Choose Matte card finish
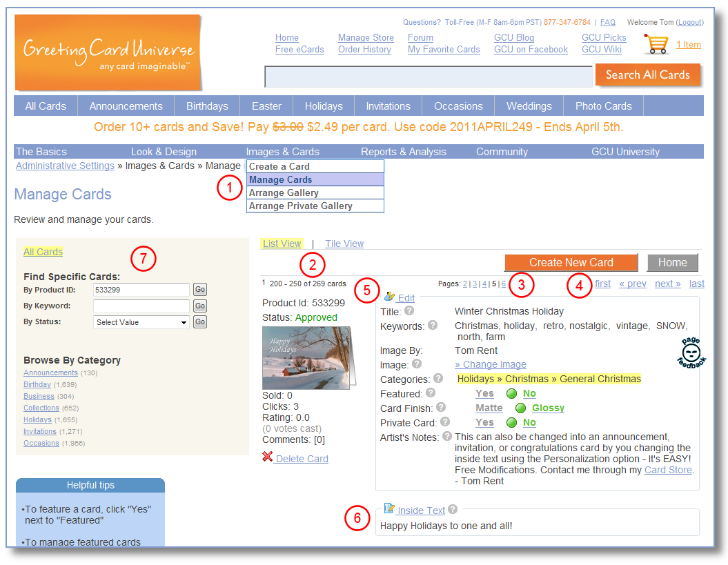728x565 pixels. (489, 408)
